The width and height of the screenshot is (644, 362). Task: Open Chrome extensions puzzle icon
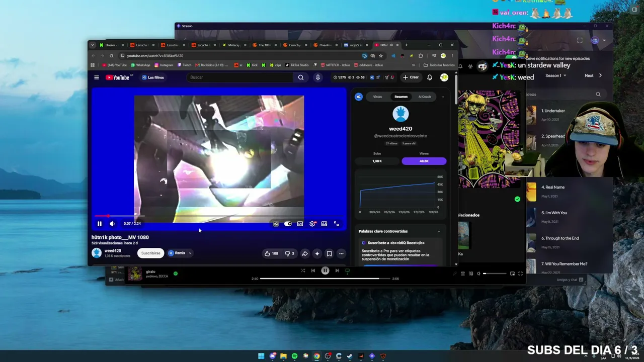[421, 56]
